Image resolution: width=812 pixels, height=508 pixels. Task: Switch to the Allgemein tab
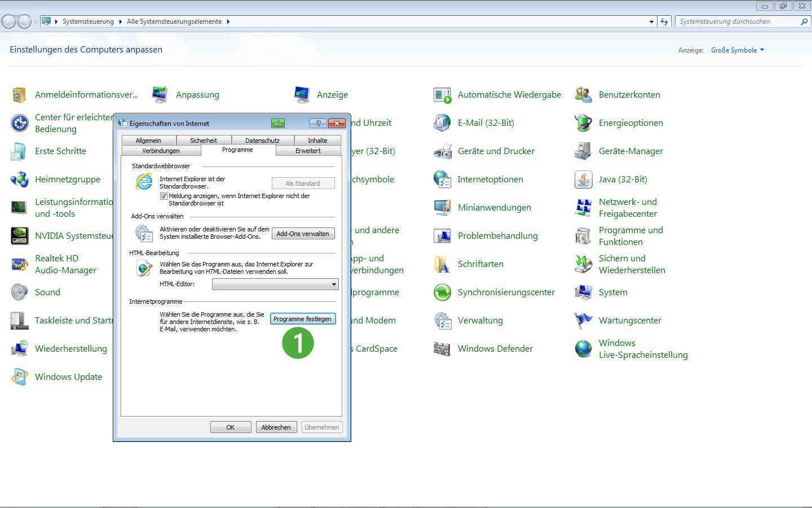(x=148, y=141)
